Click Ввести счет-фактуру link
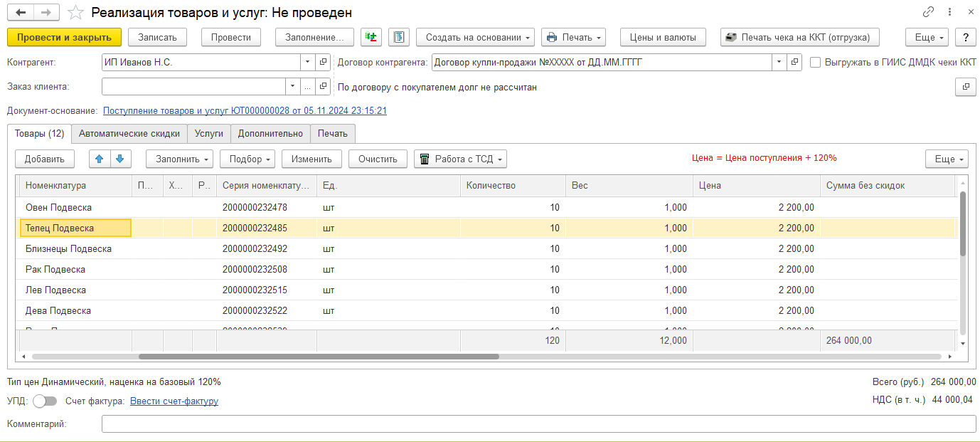Image resolution: width=980 pixels, height=442 pixels. (174, 401)
